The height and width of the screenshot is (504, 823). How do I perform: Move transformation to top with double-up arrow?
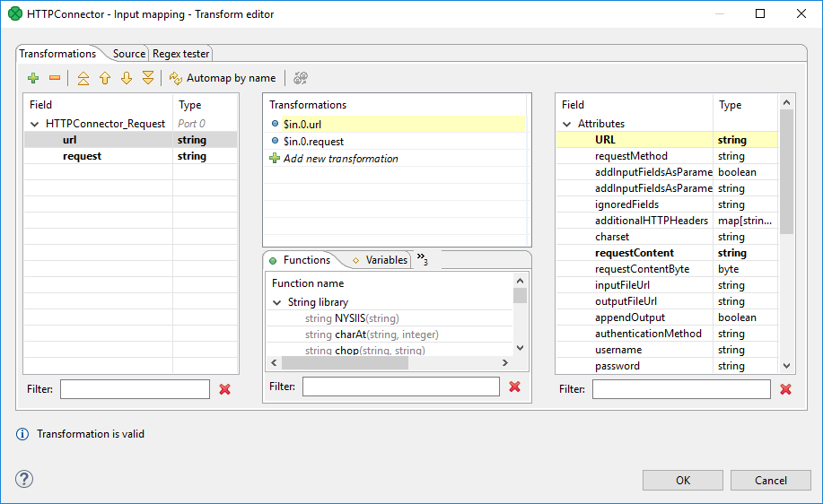[x=83, y=78]
